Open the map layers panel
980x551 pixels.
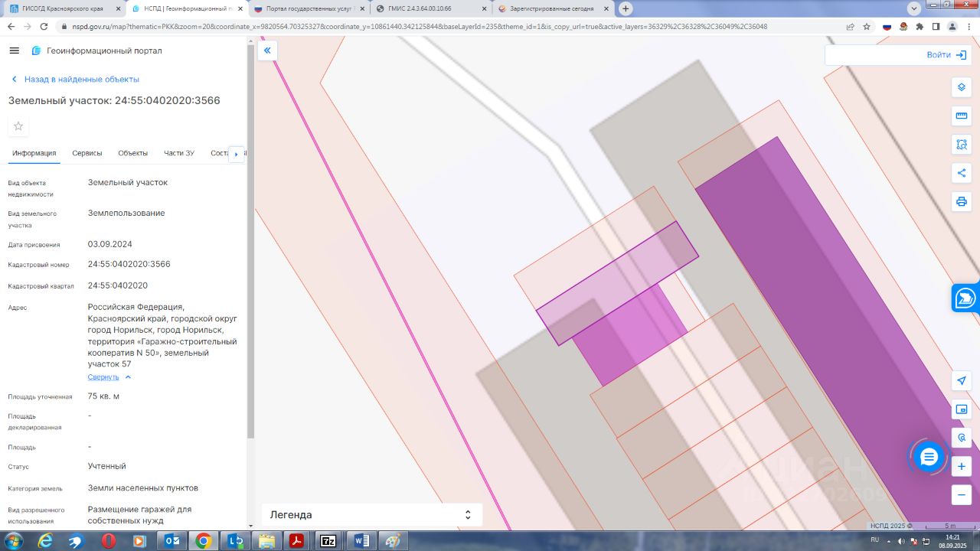962,87
